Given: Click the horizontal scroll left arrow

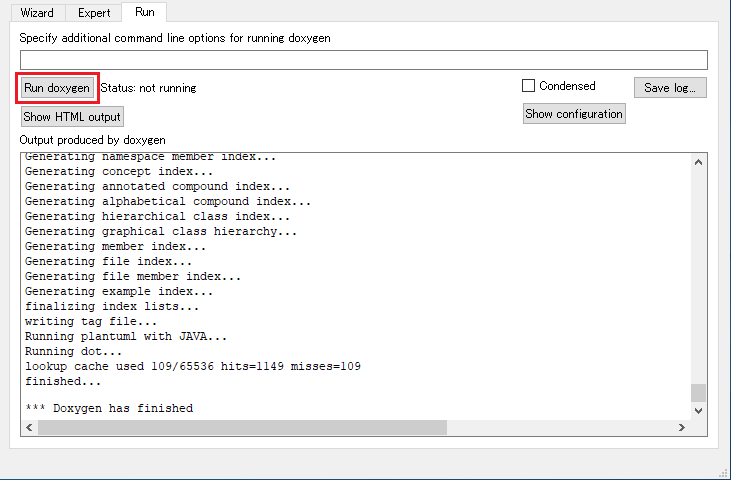Looking at the screenshot, I should pyautogui.click(x=29, y=427).
